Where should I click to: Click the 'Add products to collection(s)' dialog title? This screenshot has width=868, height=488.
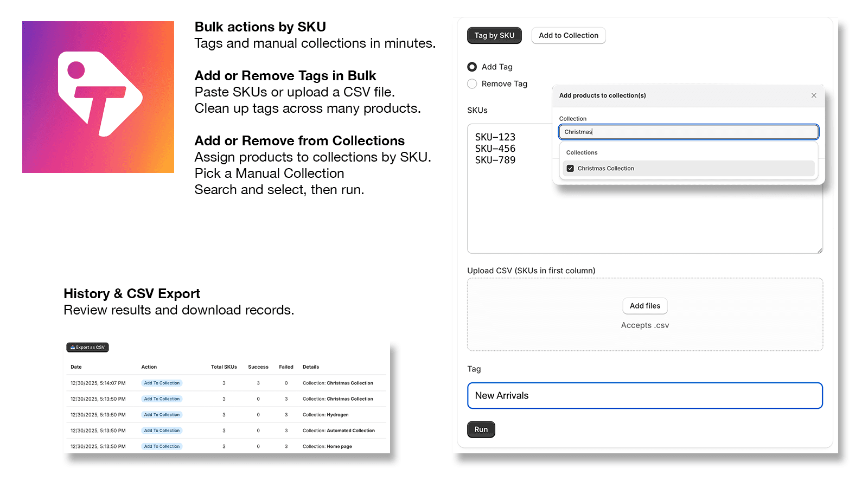coord(602,95)
